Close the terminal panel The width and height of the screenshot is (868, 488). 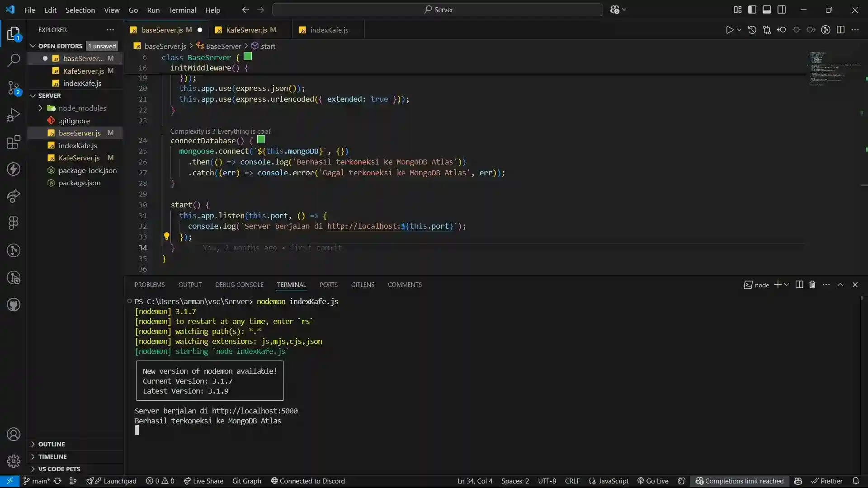[x=855, y=285]
